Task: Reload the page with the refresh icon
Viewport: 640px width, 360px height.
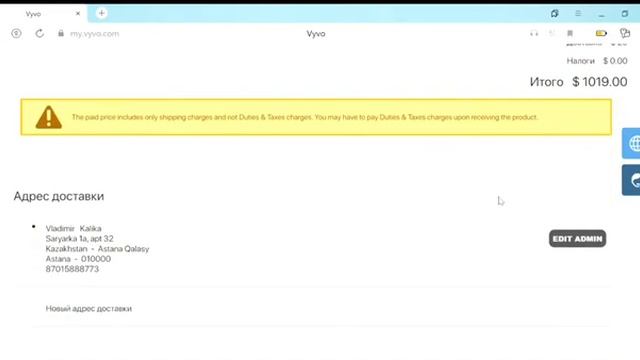Action: coord(40,33)
